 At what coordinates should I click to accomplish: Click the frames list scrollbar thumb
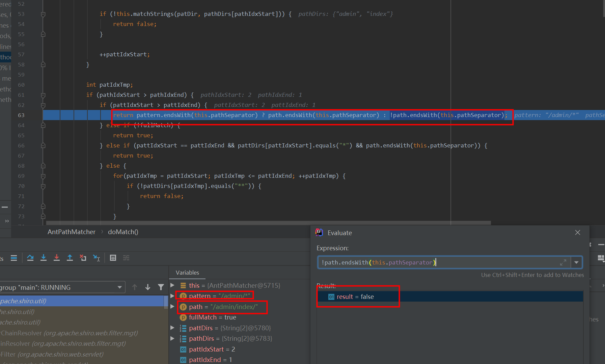(166, 303)
